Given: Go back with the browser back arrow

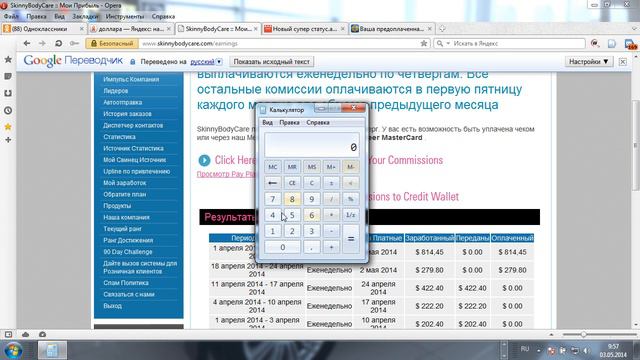Looking at the screenshot, I should pos(27,43).
